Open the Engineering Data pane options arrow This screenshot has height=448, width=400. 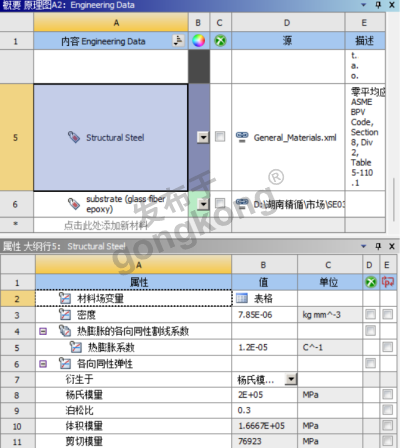(364, 5)
